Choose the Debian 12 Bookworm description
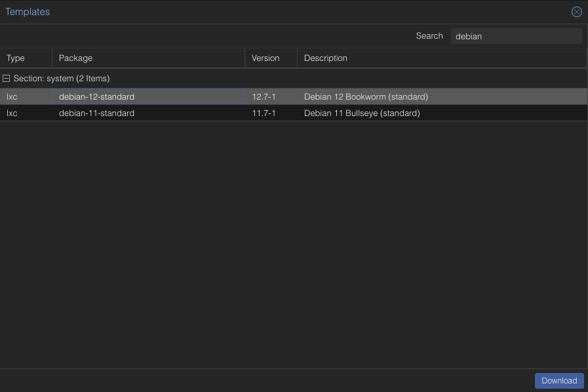The image size is (588, 392). coord(366,97)
